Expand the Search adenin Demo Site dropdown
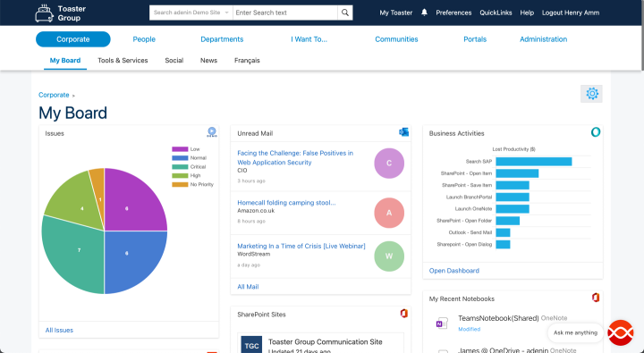The width and height of the screenshot is (644, 353). (x=191, y=13)
